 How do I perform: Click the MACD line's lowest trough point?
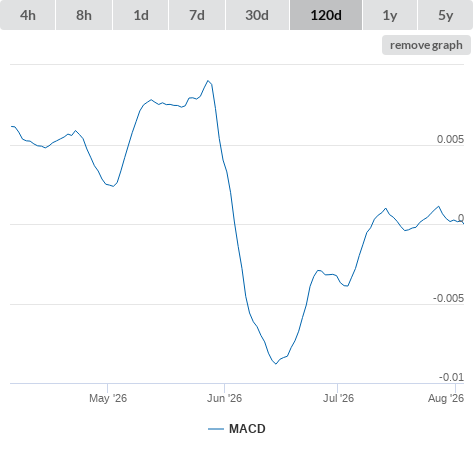(x=276, y=364)
